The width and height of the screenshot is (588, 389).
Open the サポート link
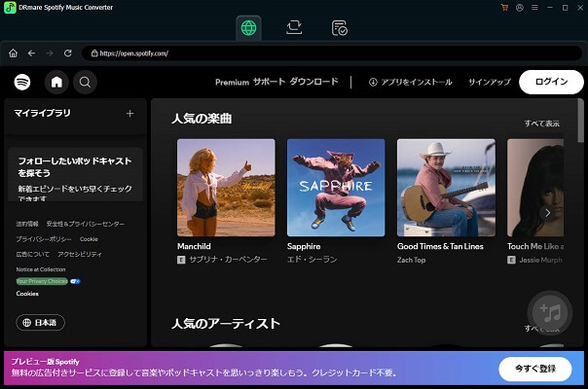point(270,82)
